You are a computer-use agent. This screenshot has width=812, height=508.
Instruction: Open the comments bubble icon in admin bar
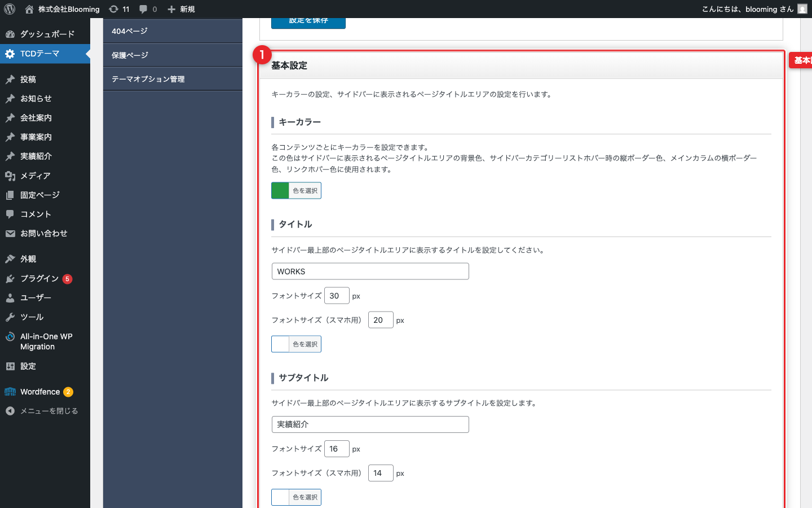coord(143,9)
